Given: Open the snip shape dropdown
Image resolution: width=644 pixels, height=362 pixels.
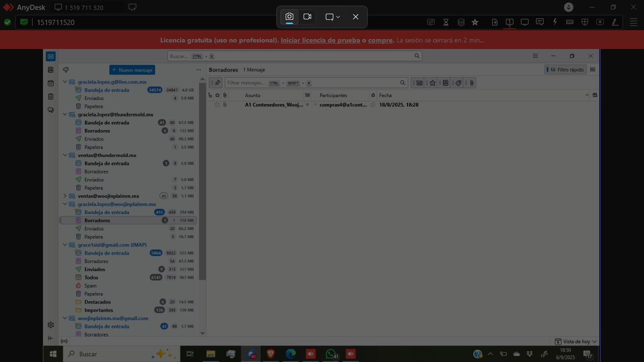Looking at the screenshot, I should (x=333, y=17).
